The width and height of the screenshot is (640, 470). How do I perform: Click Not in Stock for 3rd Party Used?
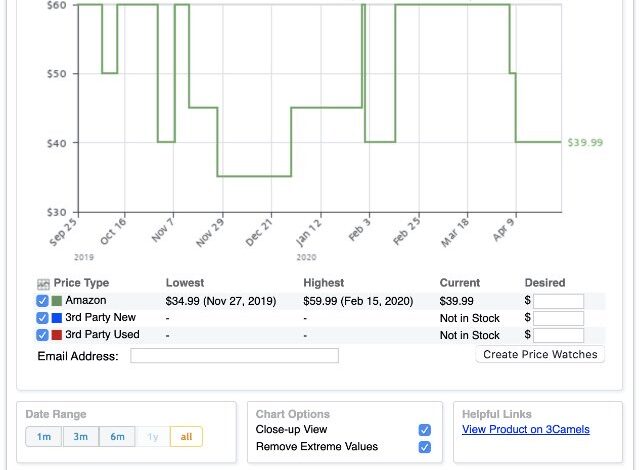(469, 335)
